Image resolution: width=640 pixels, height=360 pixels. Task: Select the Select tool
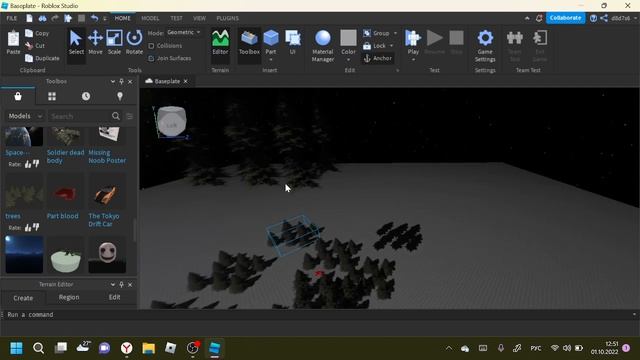point(76,42)
